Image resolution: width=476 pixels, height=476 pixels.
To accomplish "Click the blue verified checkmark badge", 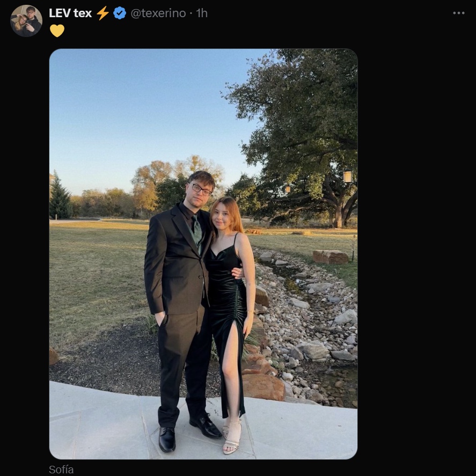I will tap(120, 13).
